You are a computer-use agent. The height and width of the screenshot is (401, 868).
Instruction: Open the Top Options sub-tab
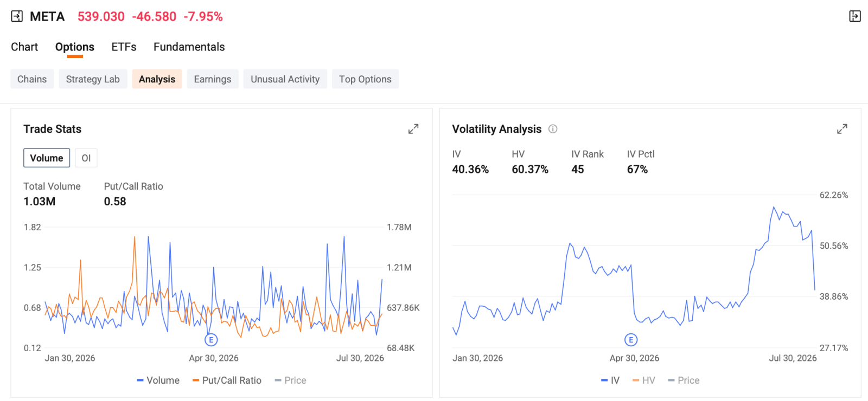coord(365,79)
